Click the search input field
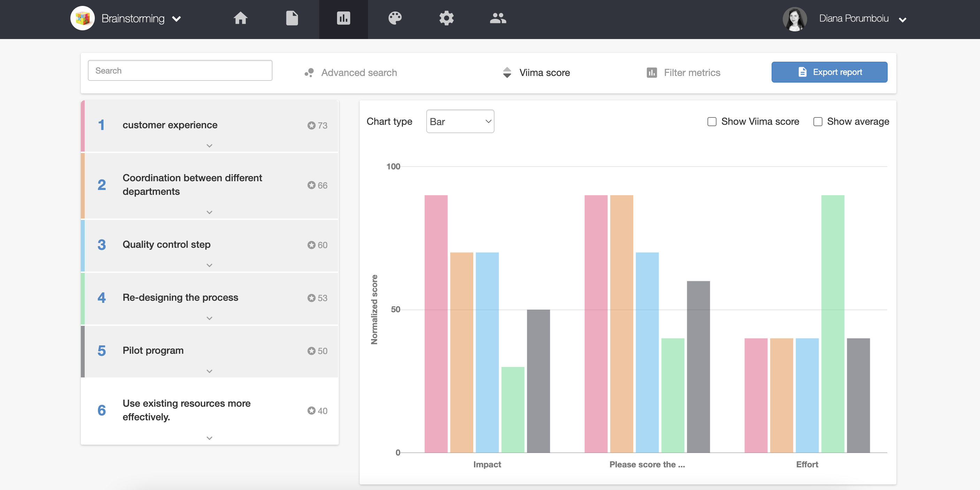The width and height of the screenshot is (980, 490). click(180, 70)
